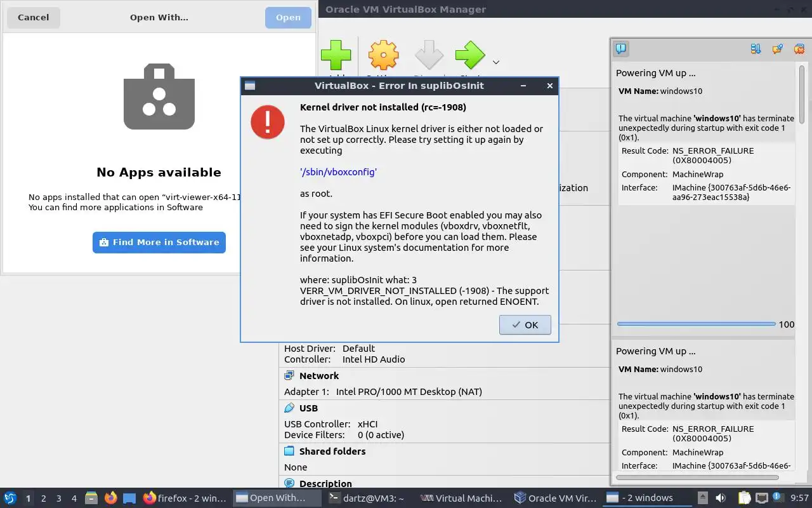Click the Shared folders section icon
Viewport: 812px width, 508px height.
[x=289, y=451]
